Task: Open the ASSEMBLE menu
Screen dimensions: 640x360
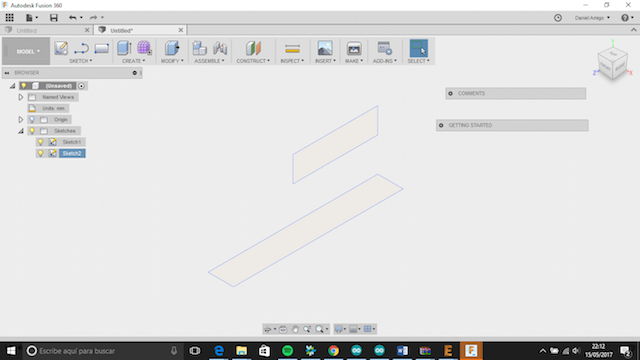Action: coord(209,61)
